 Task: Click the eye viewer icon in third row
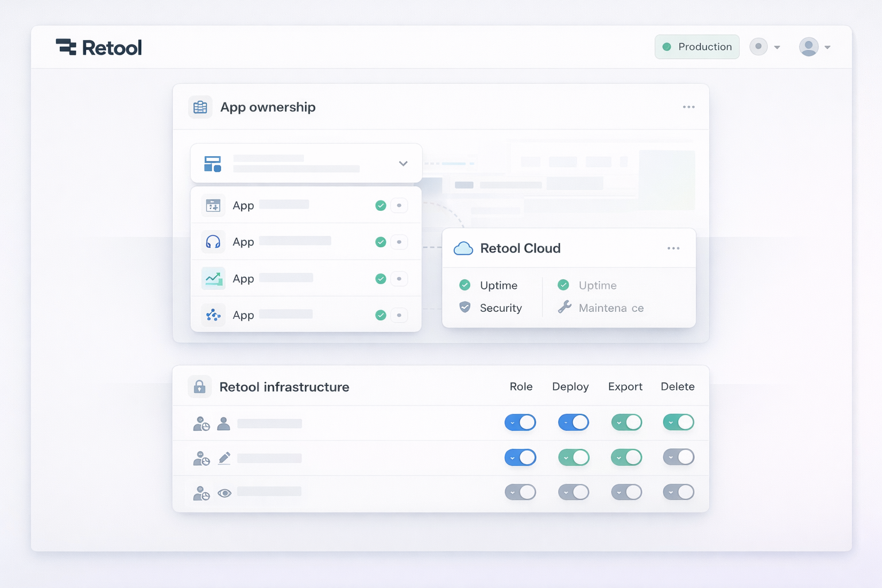[x=225, y=493]
